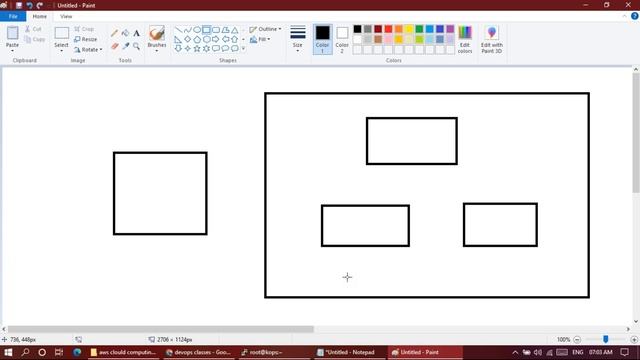The width and height of the screenshot is (640, 360).
Task: Pick the red color swatch
Action: coord(388,29)
